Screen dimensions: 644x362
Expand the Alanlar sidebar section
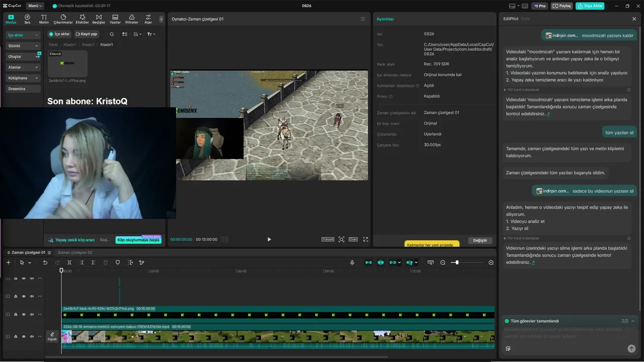[23, 67]
